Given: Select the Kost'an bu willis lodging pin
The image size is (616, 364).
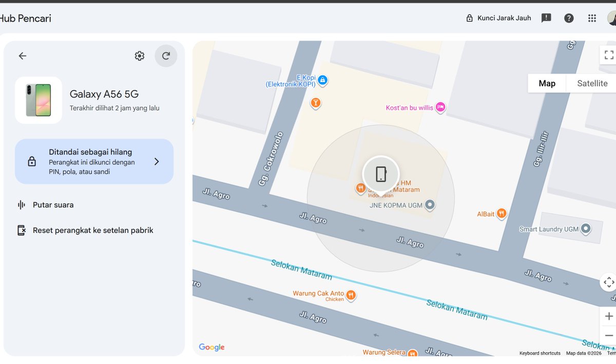Looking at the screenshot, I should click(440, 107).
